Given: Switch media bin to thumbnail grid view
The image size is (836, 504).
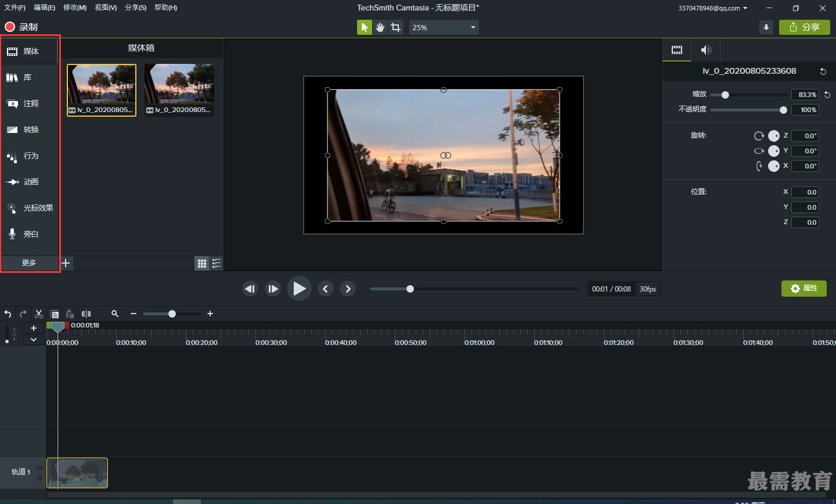Looking at the screenshot, I should (202, 264).
